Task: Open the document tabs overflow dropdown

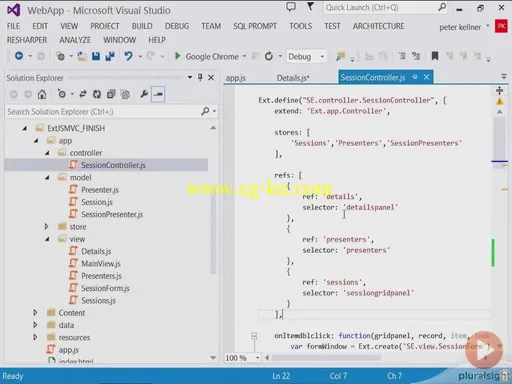Action: click(504, 77)
